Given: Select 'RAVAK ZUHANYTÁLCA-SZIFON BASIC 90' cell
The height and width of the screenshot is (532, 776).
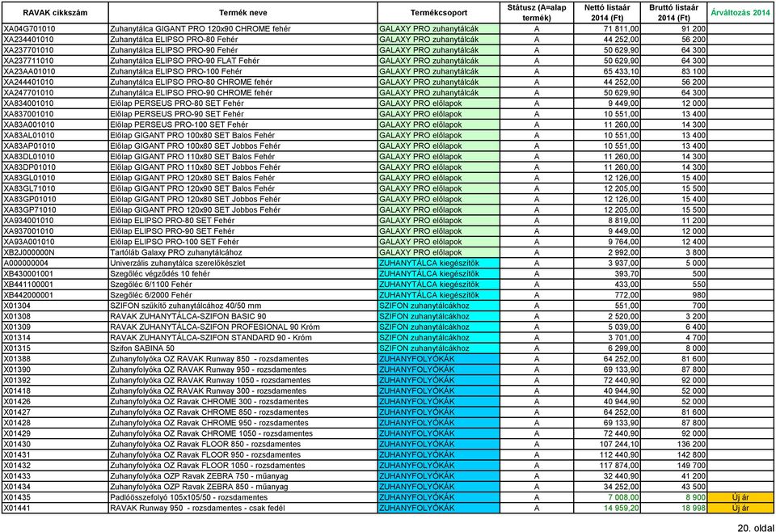Looking at the screenshot, I should point(243,316).
